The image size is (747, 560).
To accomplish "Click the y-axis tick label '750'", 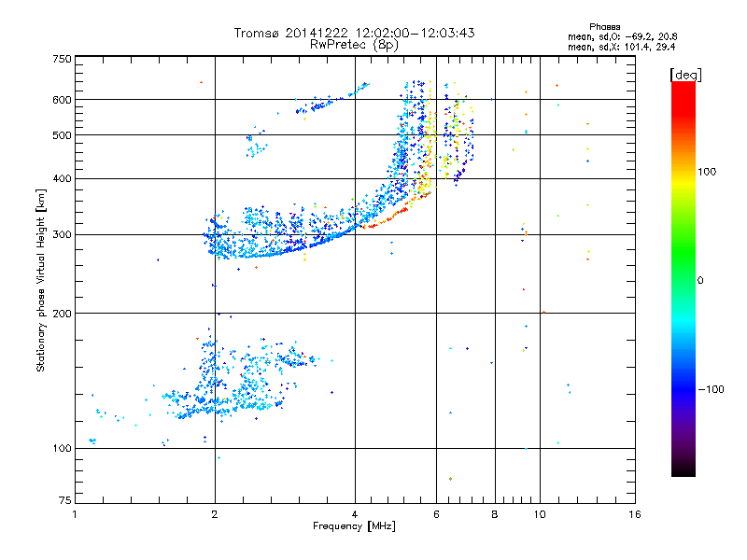I will click(x=62, y=59).
